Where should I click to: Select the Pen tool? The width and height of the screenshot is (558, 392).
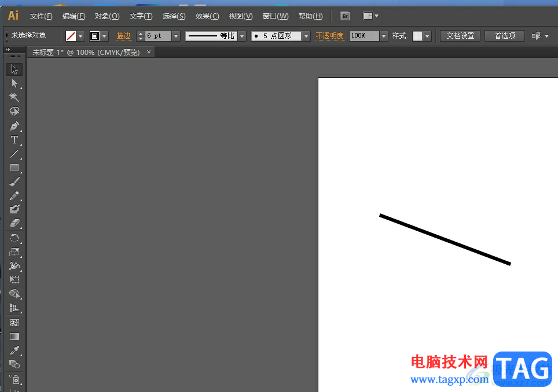[14, 126]
